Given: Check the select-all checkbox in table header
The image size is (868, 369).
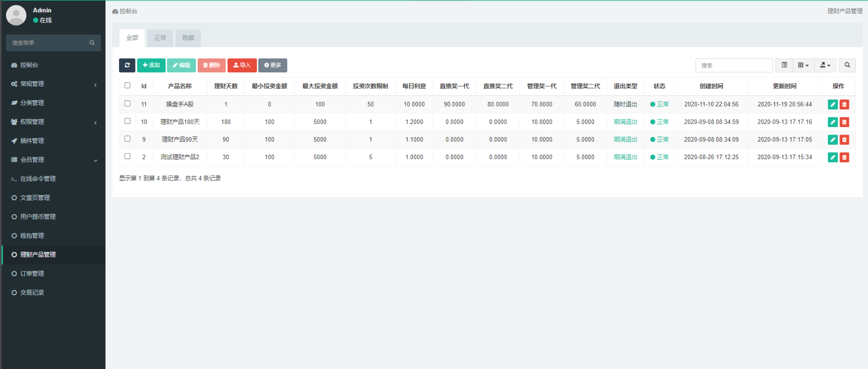Looking at the screenshot, I should click(128, 86).
